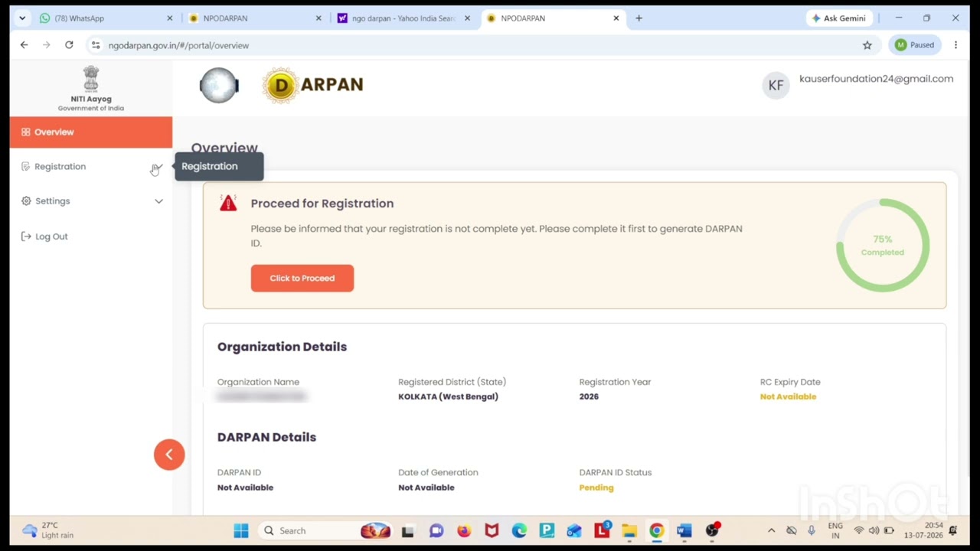Viewport: 980px width, 551px height.
Task: Open Microsoft Word from the taskbar
Action: 684,530
